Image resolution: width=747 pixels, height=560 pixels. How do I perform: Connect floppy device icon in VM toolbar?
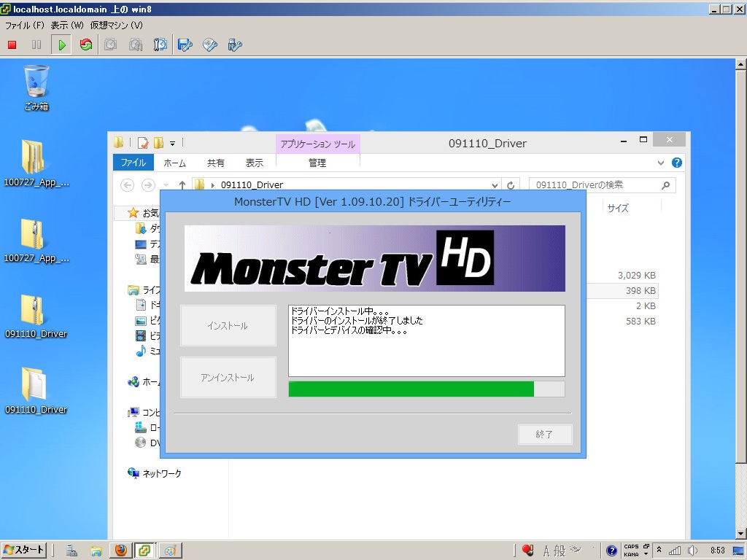pos(185,44)
